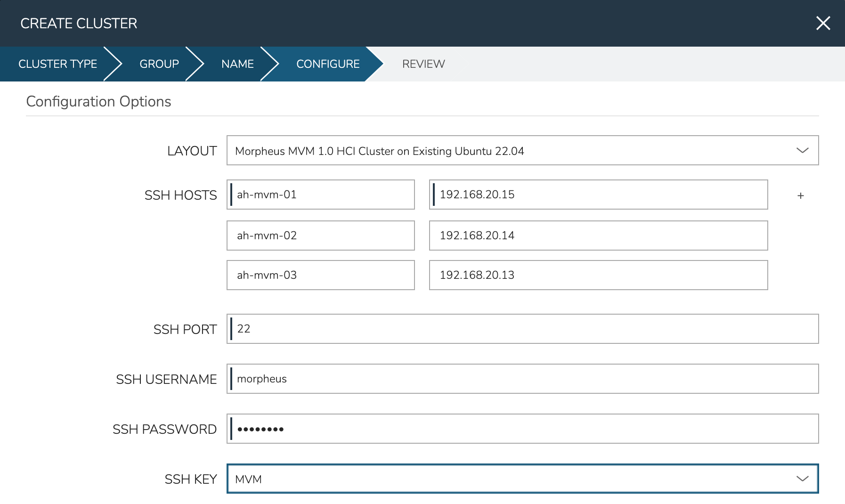Click the ah-mvm-01 hostname field
The width and height of the screenshot is (845, 504).
tap(320, 195)
